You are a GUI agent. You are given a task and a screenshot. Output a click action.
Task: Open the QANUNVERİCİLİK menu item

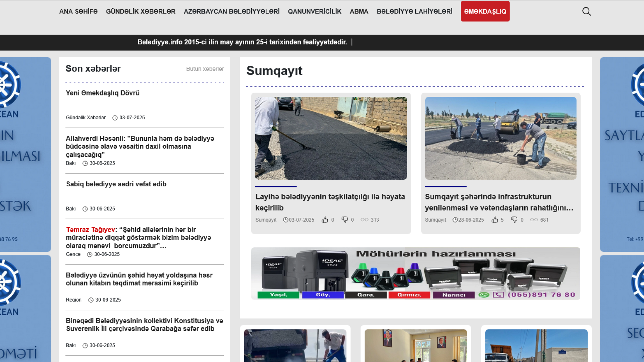point(314,11)
